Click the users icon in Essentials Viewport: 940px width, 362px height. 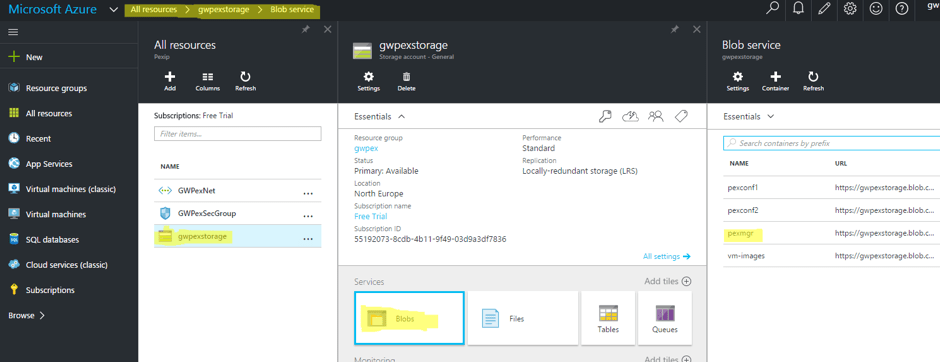pos(656,116)
